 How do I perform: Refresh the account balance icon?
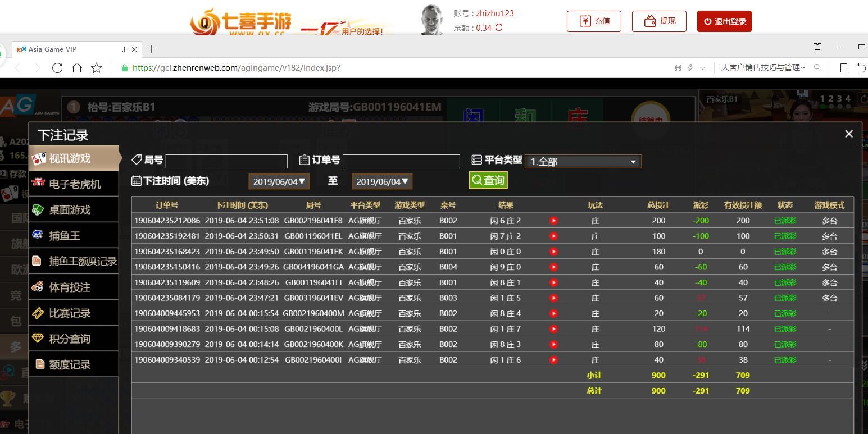click(499, 28)
